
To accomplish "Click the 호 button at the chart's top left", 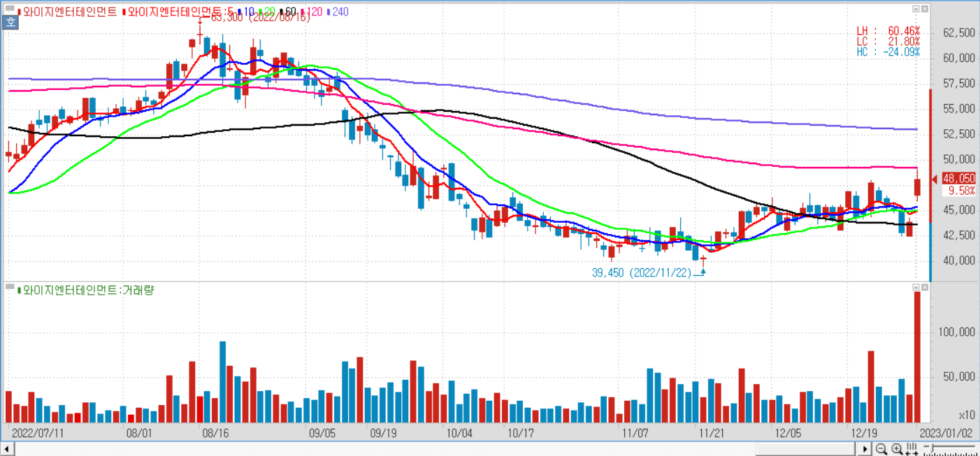I will tap(9, 22).
